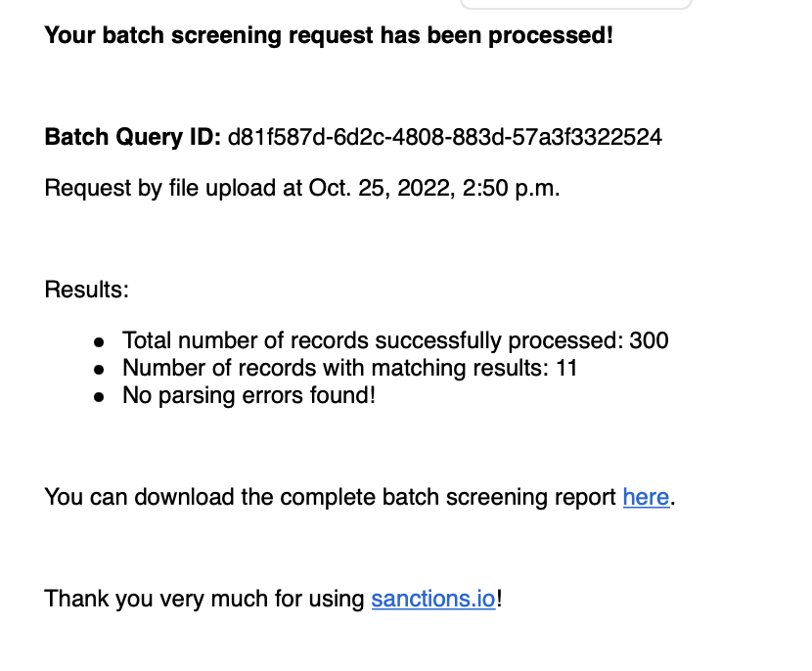Click the 'Oct. 25, 2022' date text
812x671 pixels.
point(383,188)
